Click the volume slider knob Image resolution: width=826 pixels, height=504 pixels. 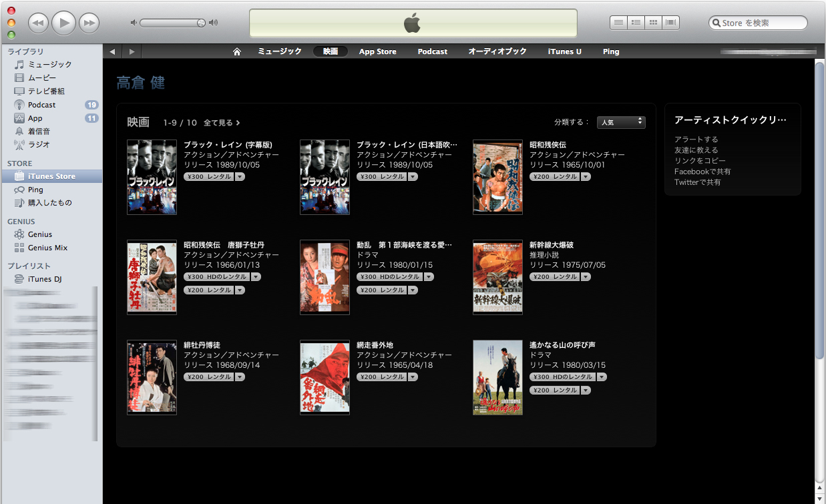[x=201, y=23]
